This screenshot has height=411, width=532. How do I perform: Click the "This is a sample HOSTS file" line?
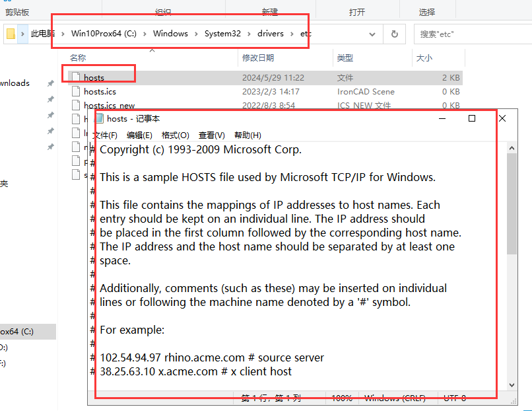click(267, 177)
